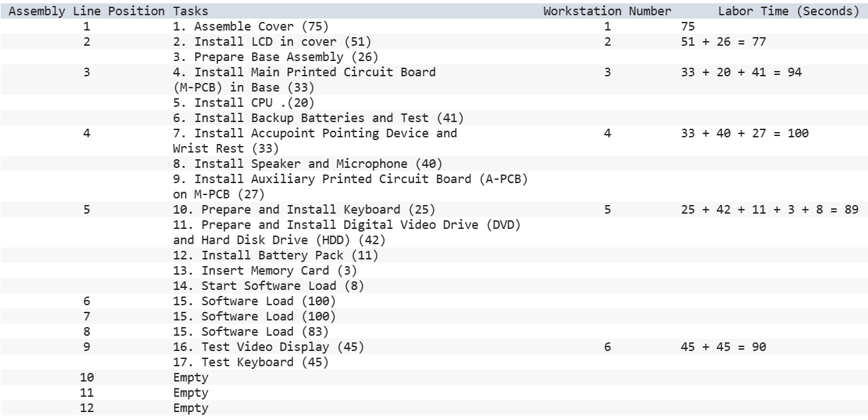Image resolution: width=868 pixels, height=420 pixels.
Task: Select '4. Install Main Printed Circuit Board' line
Action: [x=304, y=73]
